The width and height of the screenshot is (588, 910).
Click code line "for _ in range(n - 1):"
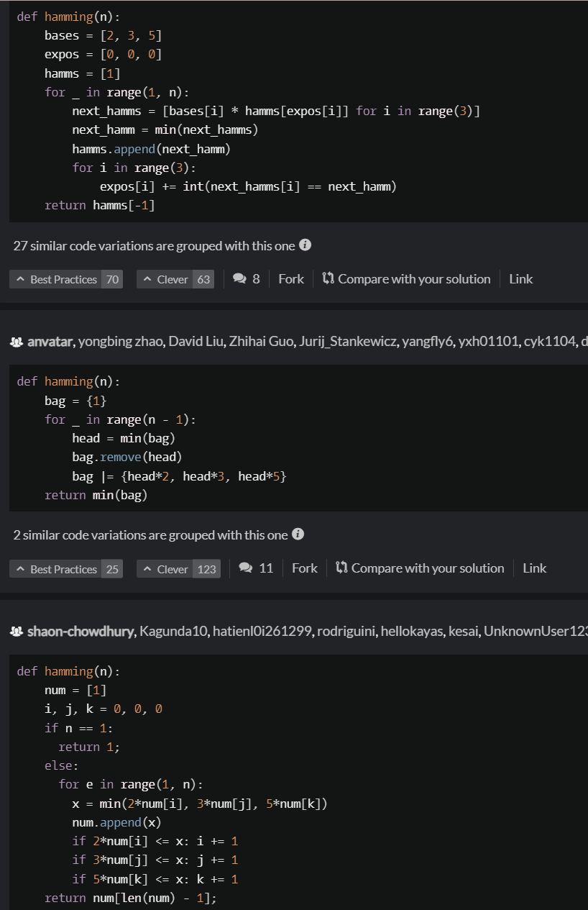point(121,419)
